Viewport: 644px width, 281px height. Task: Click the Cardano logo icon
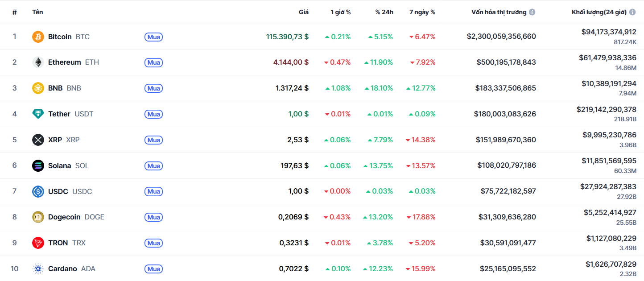coord(38,269)
